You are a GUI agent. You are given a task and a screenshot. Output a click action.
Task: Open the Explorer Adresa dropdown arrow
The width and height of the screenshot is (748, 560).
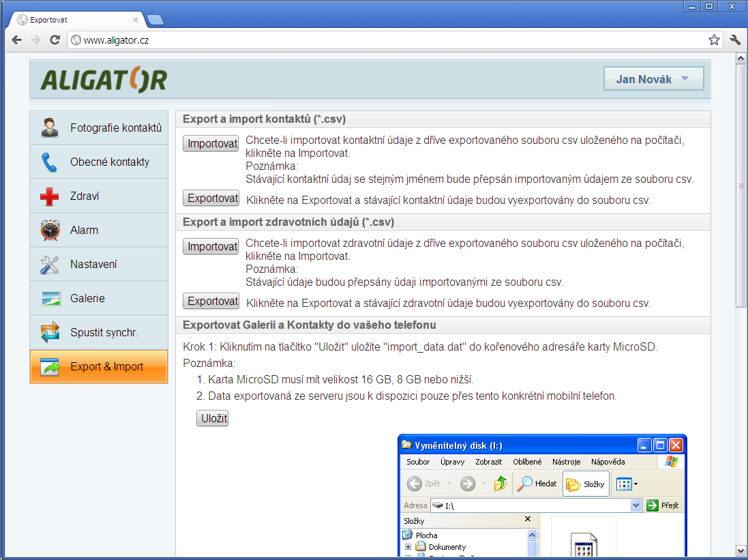click(635, 505)
